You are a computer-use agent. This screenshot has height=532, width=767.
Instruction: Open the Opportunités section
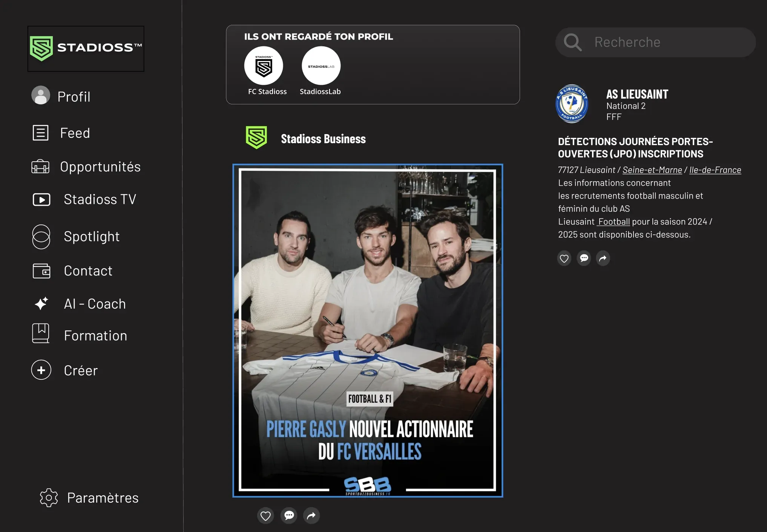(x=100, y=167)
